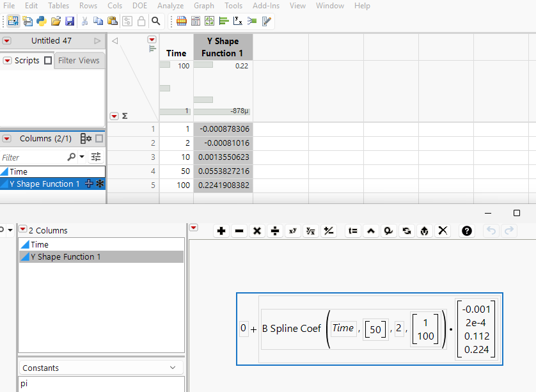The image size is (536, 392).
Task: Click the Filter columns search field
Action: (32, 157)
